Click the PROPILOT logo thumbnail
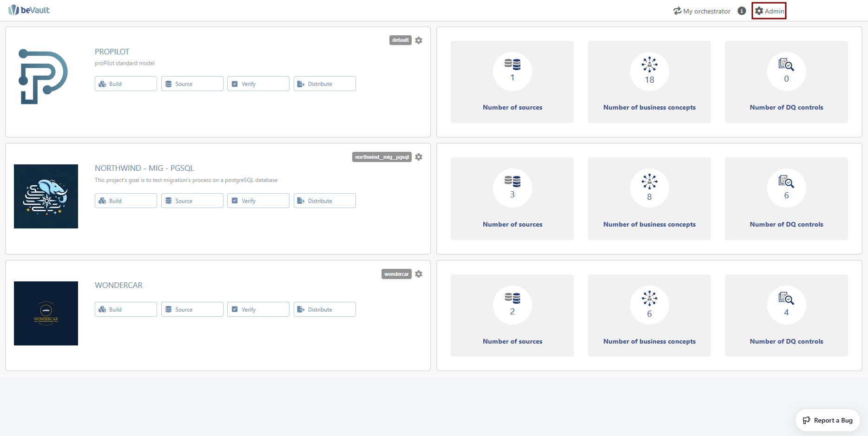This screenshot has height=436, width=868. [x=43, y=77]
